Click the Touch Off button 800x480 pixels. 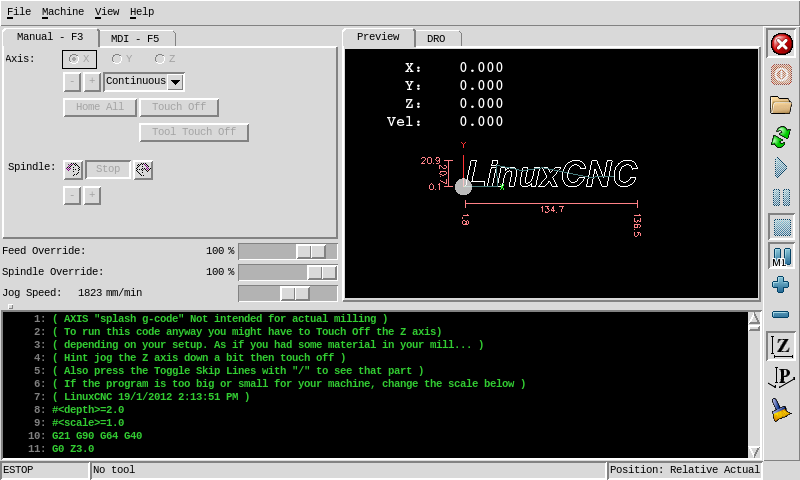click(179, 107)
